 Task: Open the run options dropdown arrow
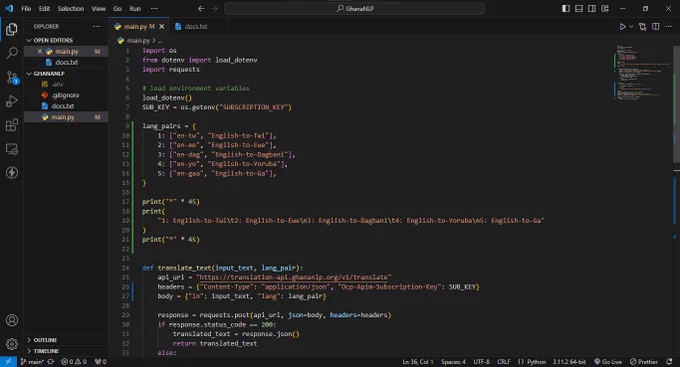click(x=631, y=26)
